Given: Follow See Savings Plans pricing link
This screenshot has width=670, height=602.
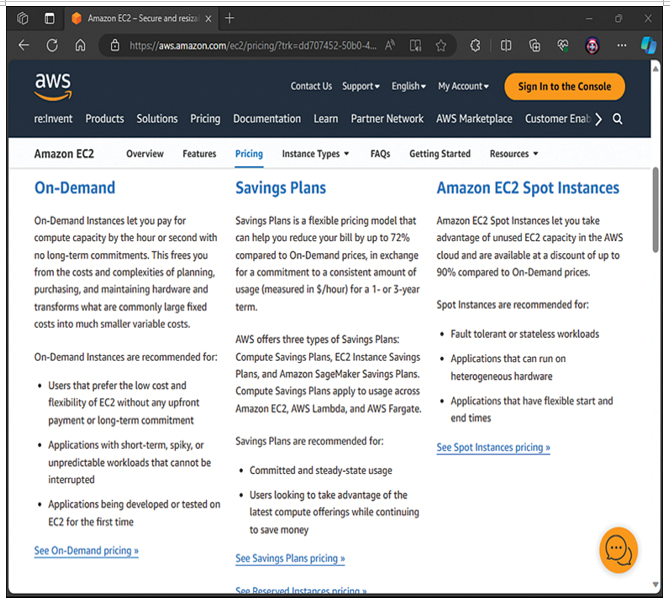Looking at the screenshot, I should pos(290,558).
